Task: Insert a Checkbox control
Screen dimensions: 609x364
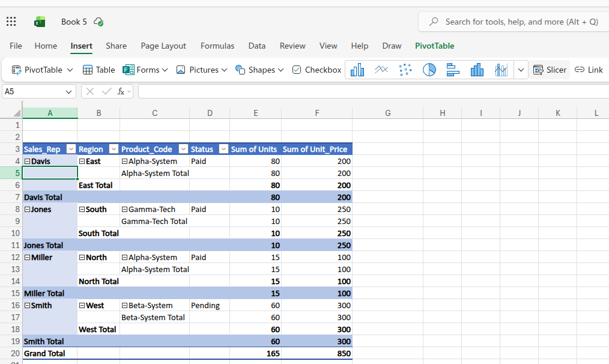Action: [x=316, y=69]
